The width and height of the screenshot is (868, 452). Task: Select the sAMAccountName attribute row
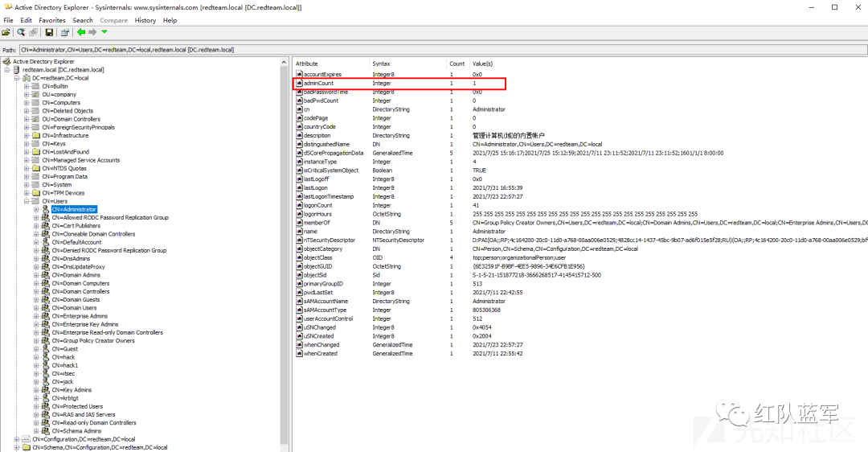tap(581, 302)
